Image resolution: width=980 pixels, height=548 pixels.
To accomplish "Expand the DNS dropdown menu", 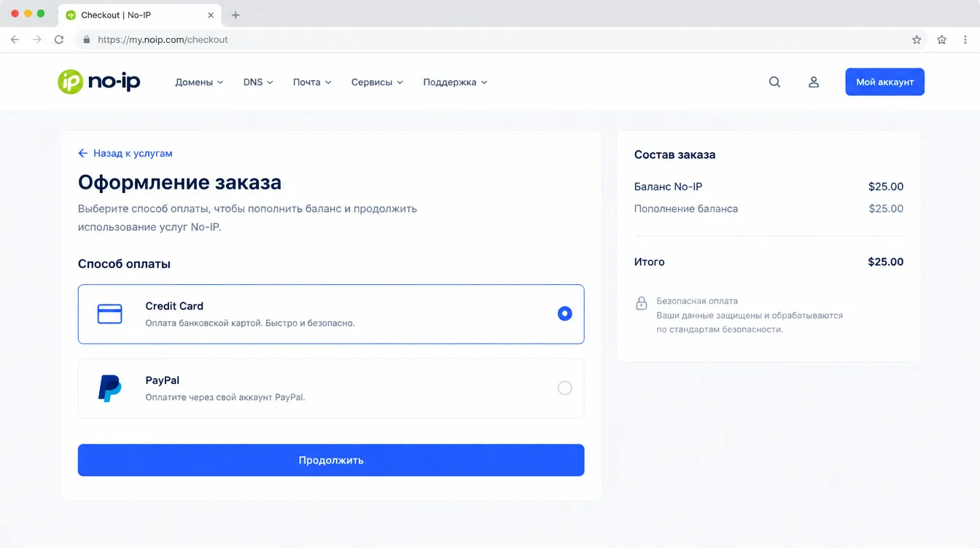I will 258,82.
